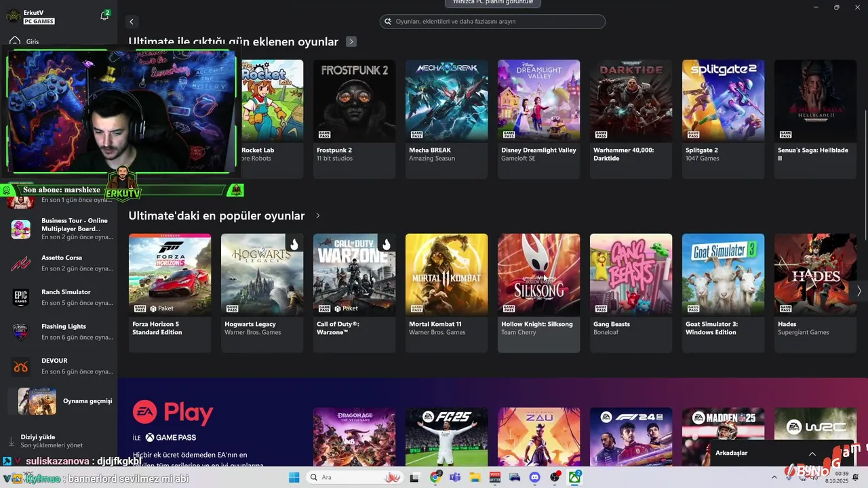Show hidden system tray icons chevron
The width and height of the screenshot is (868, 488).
[x=774, y=477]
